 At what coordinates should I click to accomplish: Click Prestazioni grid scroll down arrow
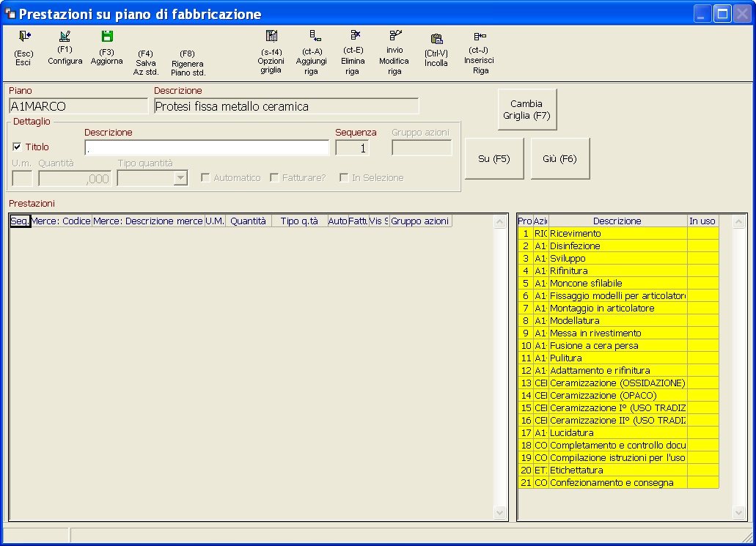point(500,513)
